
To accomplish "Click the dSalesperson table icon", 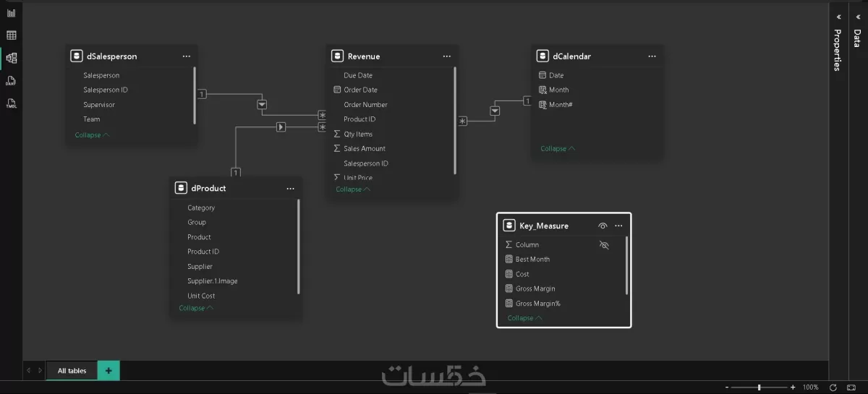I will [76, 56].
